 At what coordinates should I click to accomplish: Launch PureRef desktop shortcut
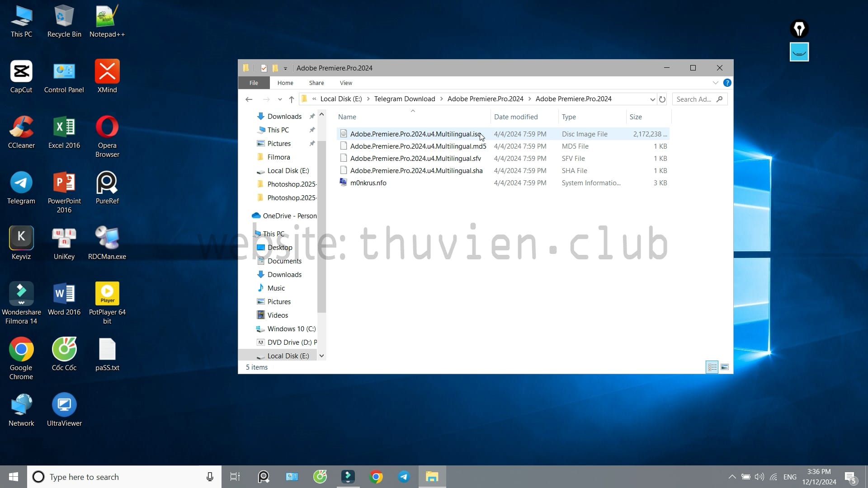[107, 188]
